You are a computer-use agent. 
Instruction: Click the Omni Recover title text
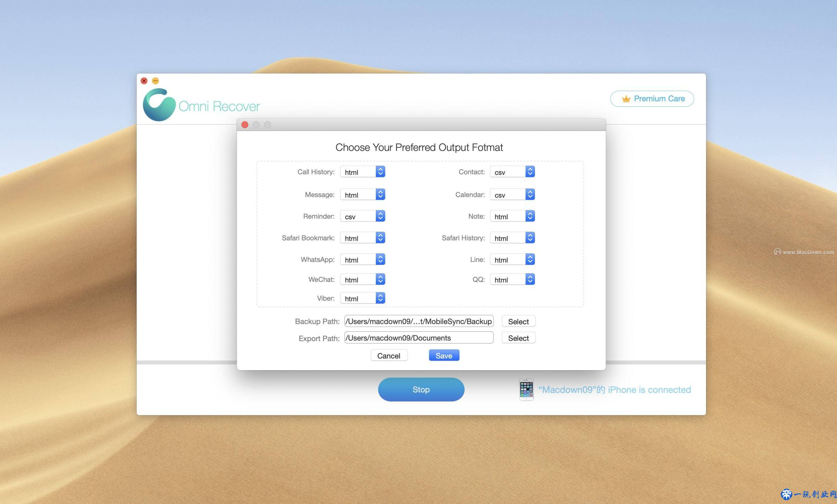tap(219, 106)
